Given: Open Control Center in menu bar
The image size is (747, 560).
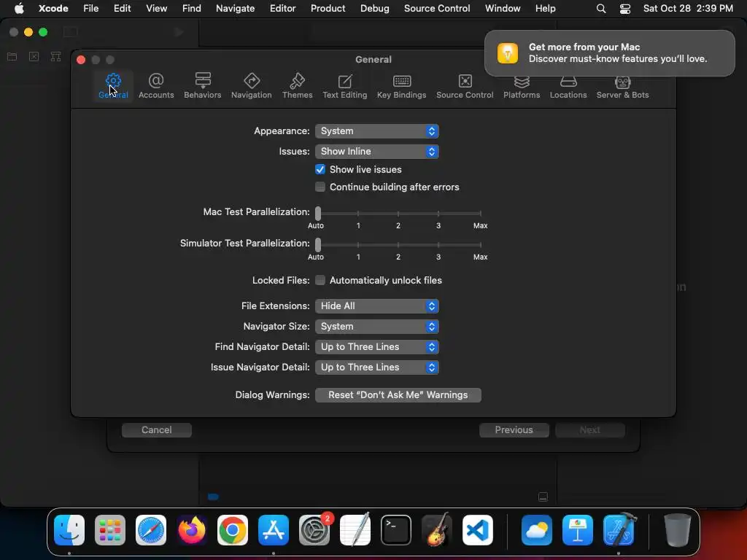Looking at the screenshot, I should tap(625, 9).
